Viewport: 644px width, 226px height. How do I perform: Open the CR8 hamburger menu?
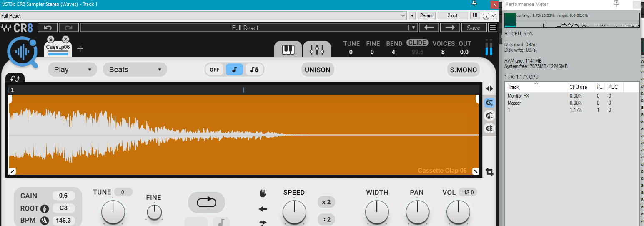point(493,28)
